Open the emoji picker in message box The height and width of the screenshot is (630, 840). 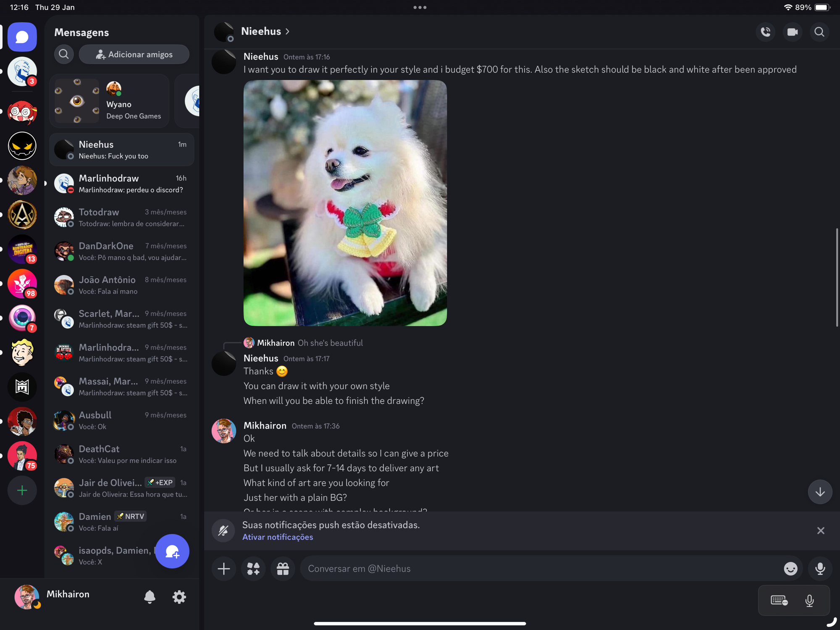790,569
